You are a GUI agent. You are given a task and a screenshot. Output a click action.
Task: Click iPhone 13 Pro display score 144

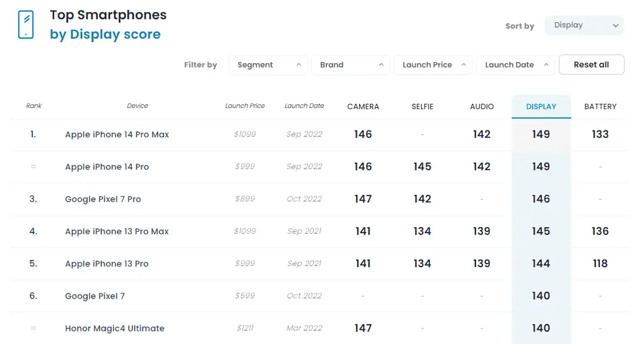tap(541, 264)
